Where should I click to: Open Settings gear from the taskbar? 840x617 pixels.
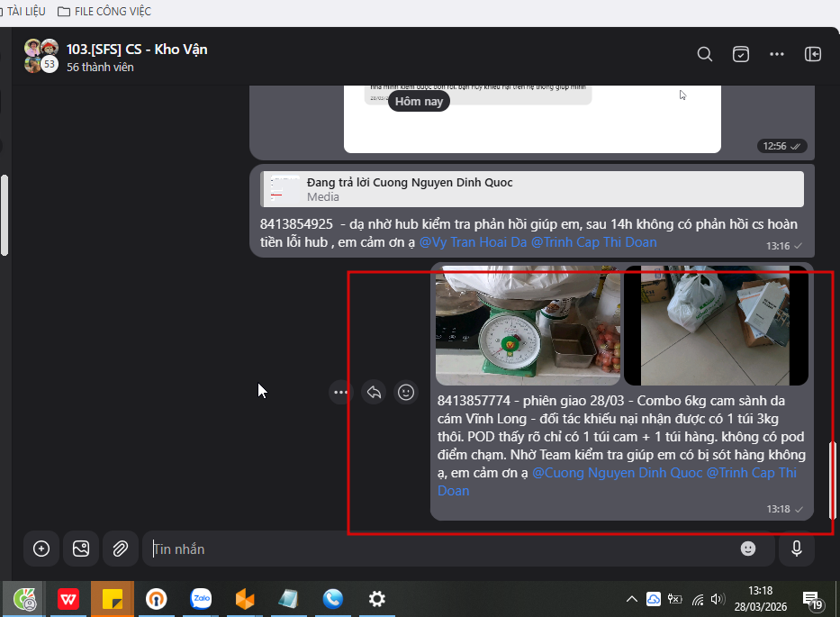pyautogui.click(x=376, y=599)
